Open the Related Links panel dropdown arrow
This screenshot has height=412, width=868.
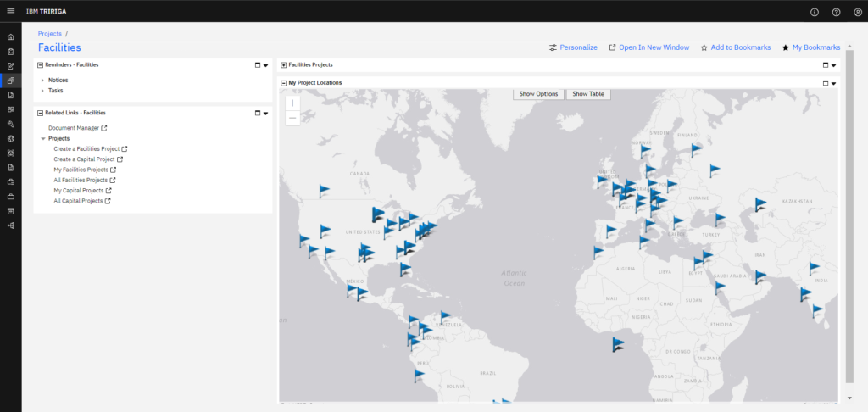[265, 113]
